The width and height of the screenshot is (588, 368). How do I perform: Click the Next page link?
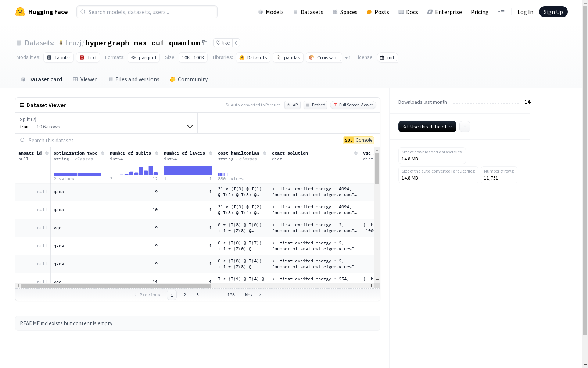point(253,295)
